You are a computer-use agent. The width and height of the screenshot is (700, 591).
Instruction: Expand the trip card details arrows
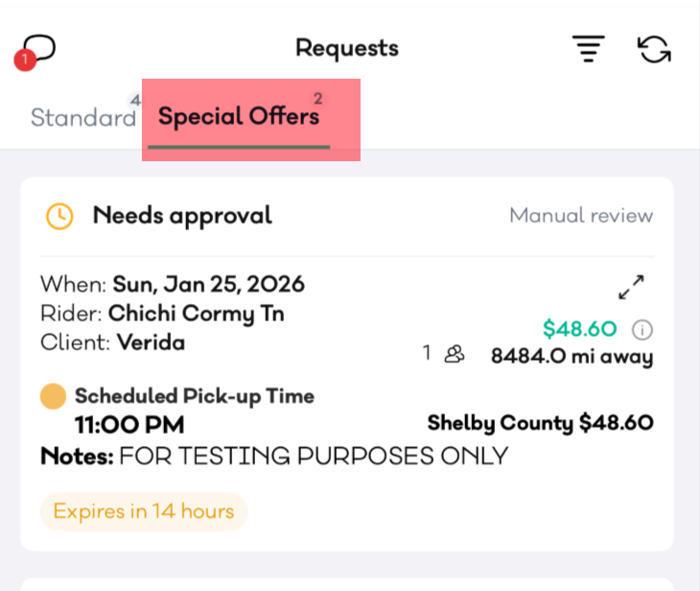(631, 286)
